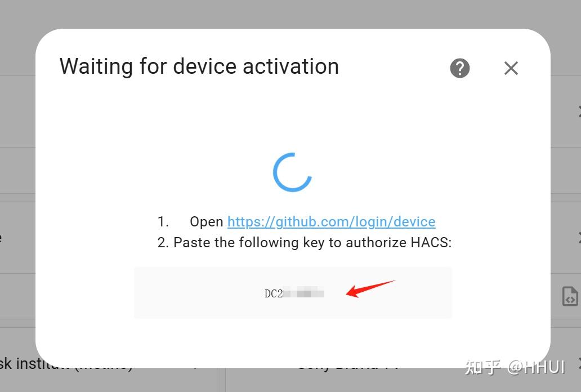The height and width of the screenshot is (392, 581).
Task: Click the 'Waiting for device activation' title
Action: click(199, 67)
